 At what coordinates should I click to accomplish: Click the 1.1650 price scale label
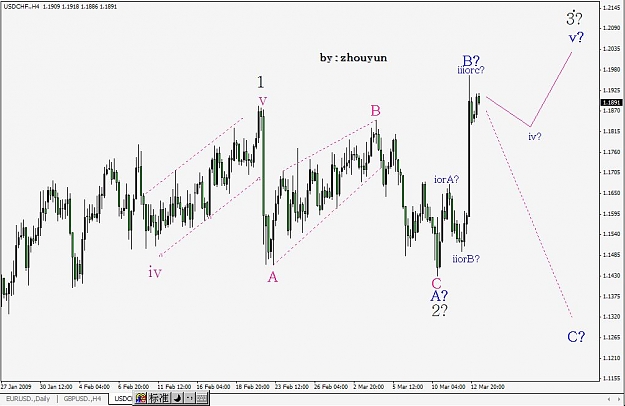click(x=611, y=193)
